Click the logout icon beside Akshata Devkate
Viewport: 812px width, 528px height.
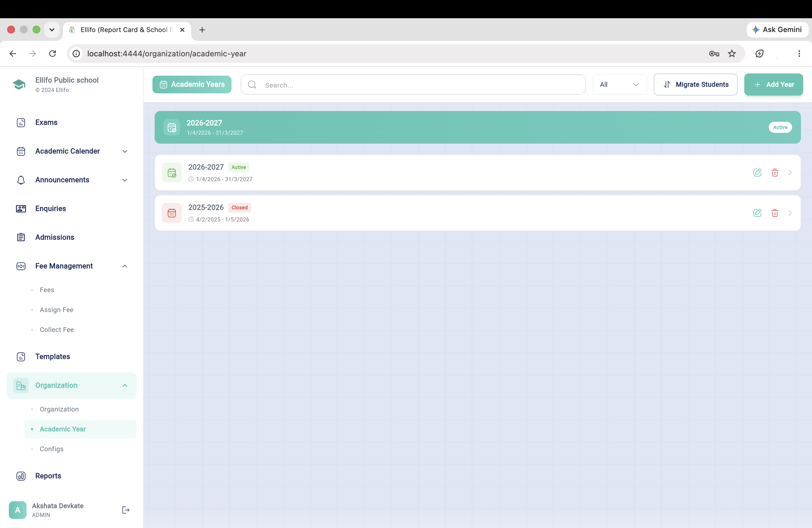pos(126,510)
